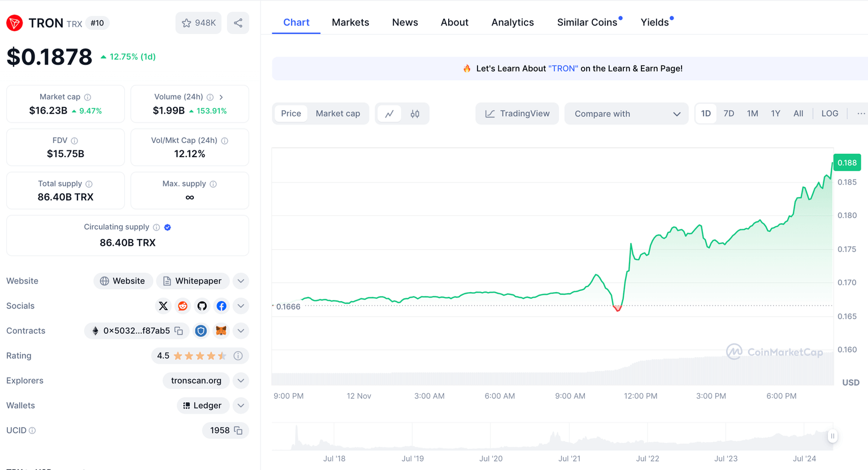Expand the Explorers list chevron
Image resolution: width=868 pixels, height=470 pixels.
pos(241,381)
